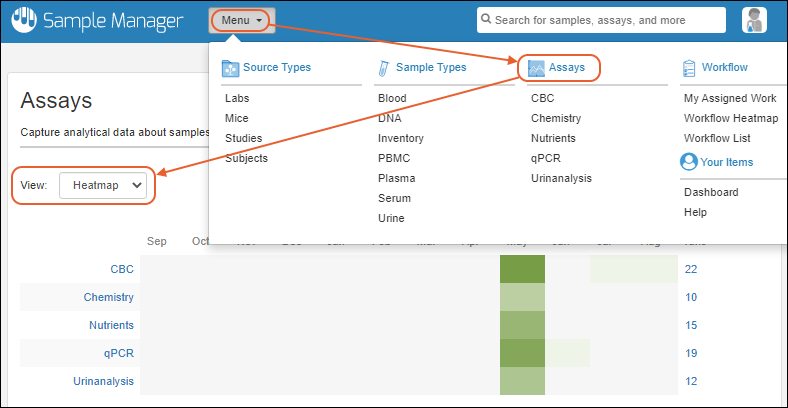
Task: Click the Assays chart icon
Action: [x=537, y=68]
